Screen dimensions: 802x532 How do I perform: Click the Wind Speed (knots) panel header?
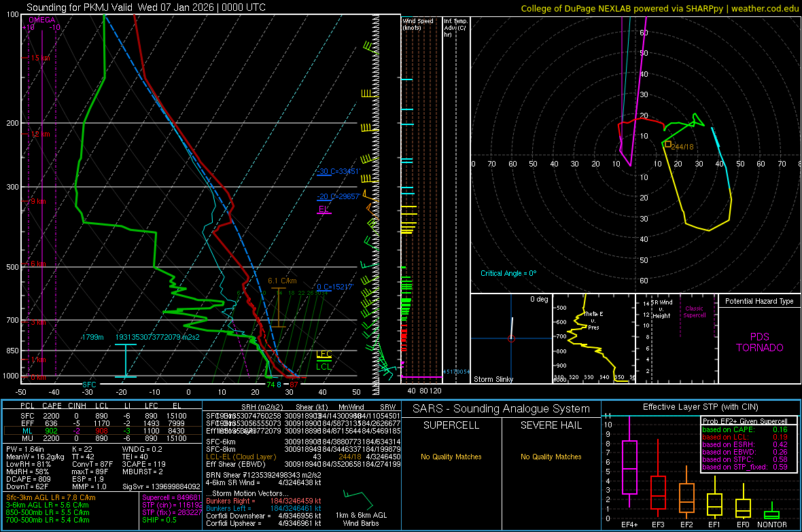417,24
